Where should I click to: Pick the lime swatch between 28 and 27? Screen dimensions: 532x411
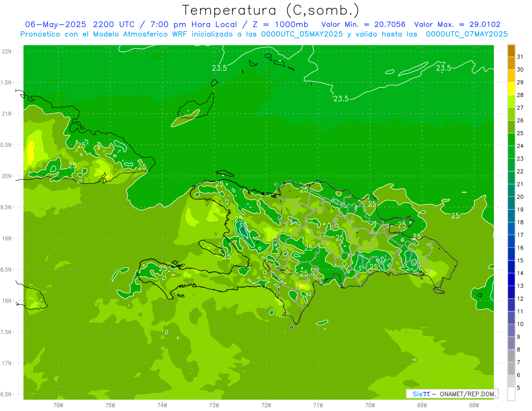pyautogui.click(x=511, y=102)
